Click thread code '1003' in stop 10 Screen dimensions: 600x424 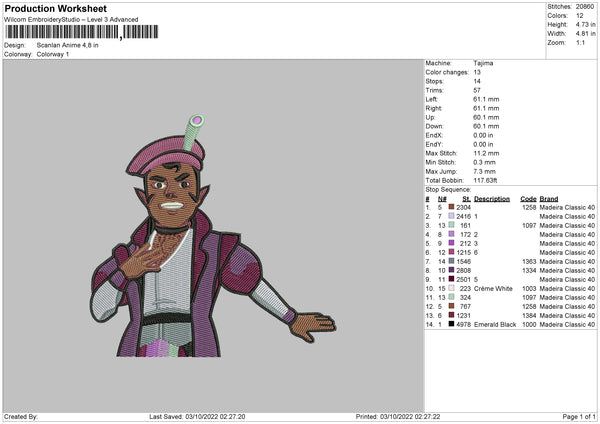pyautogui.click(x=529, y=289)
